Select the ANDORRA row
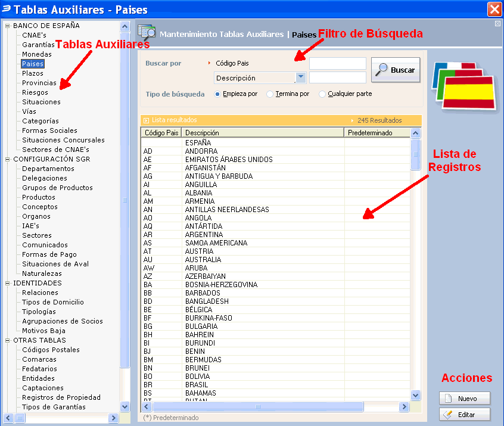This screenshot has height=426, width=504. coord(275,151)
